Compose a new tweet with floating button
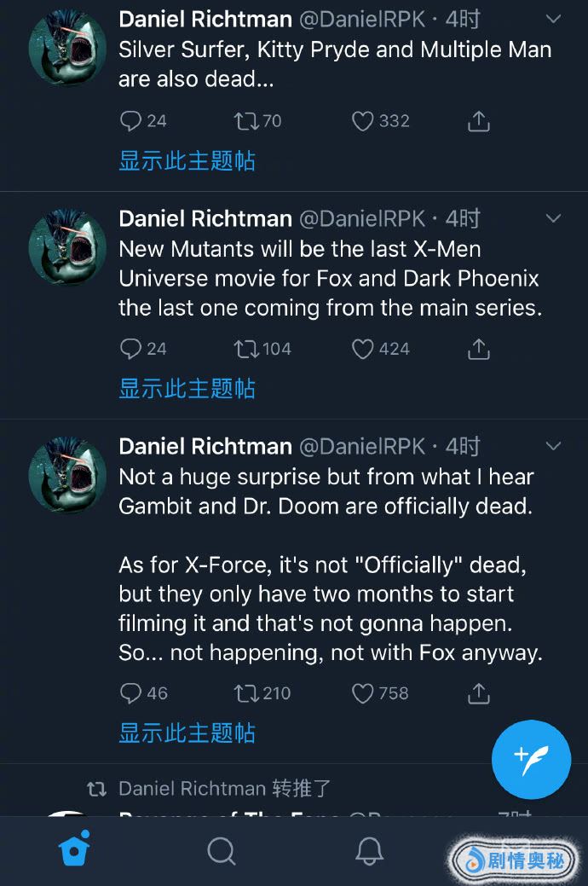Screen dimensions: 588x886 tap(531, 759)
